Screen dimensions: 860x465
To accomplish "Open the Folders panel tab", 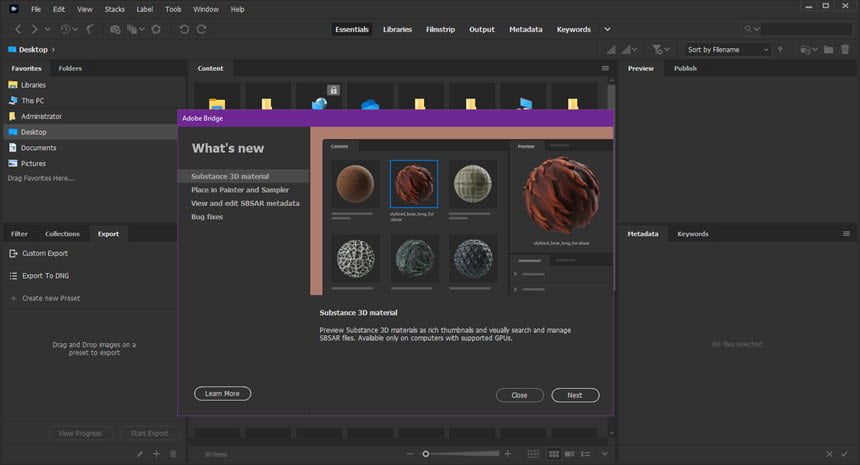I will pos(70,69).
